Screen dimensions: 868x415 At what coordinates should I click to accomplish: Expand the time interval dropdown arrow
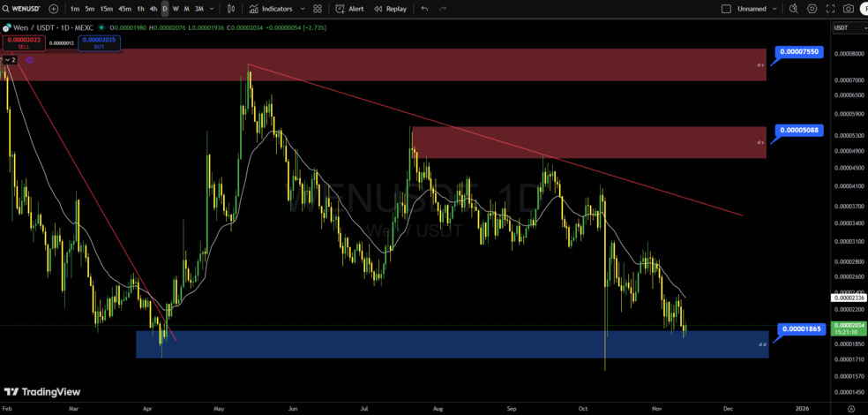[213, 9]
